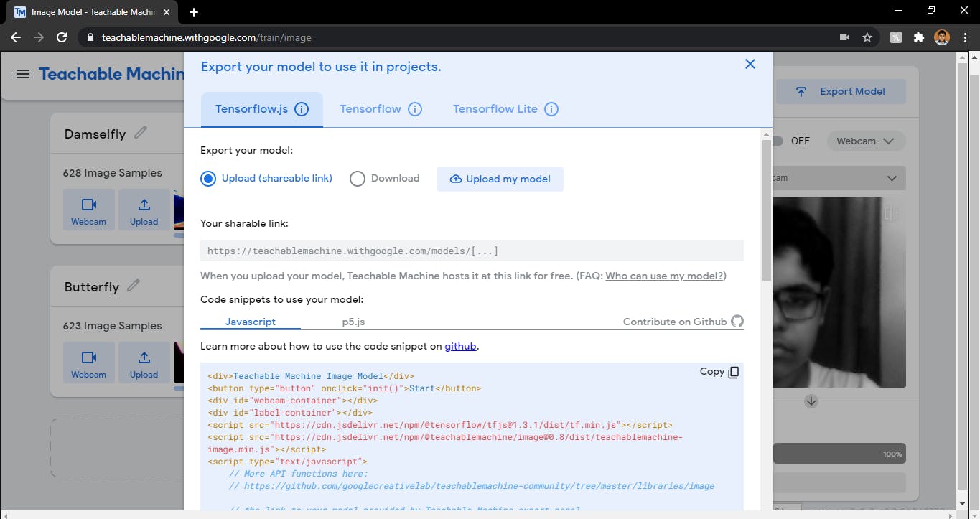Screen dimensions: 980x519
Task: Click the sharable link field
Action: click(x=472, y=251)
